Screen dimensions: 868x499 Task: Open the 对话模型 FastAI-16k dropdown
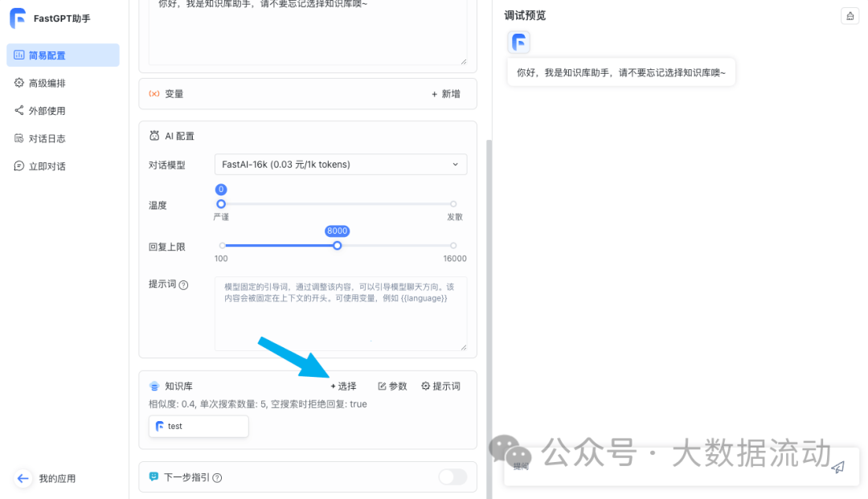pos(341,164)
